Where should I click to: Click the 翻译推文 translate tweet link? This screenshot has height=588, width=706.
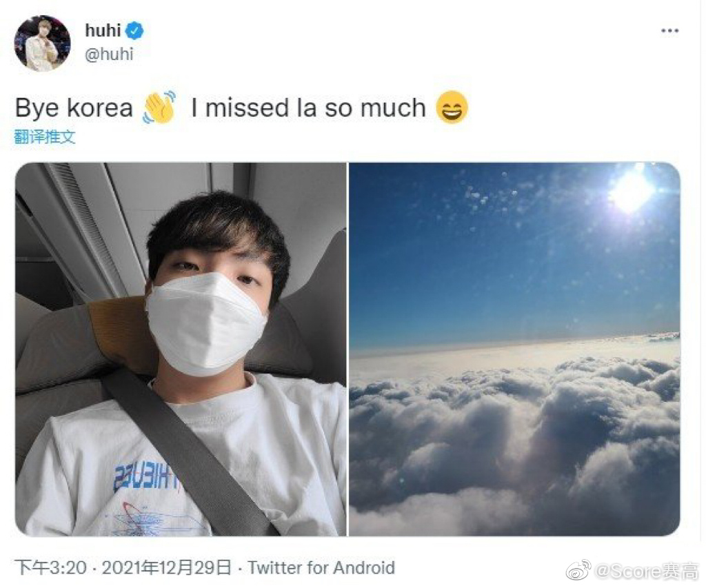point(45,137)
